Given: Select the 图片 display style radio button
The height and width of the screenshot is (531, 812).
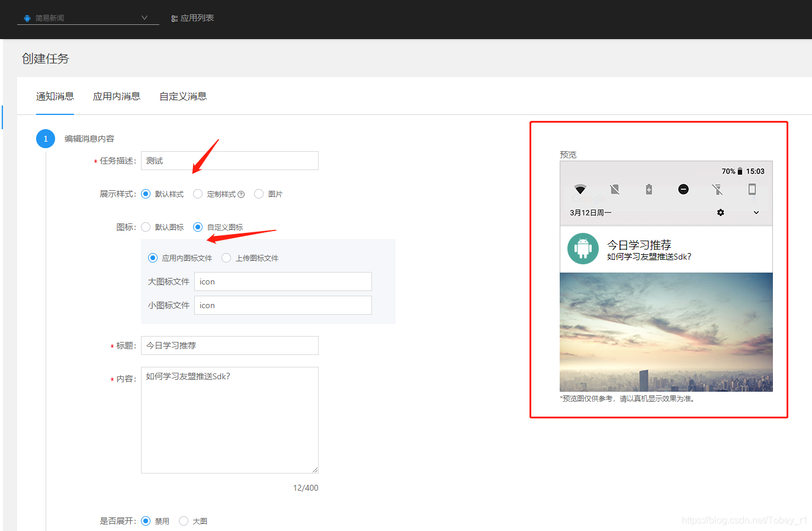Looking at the screenshot, I should click(259, 194).
